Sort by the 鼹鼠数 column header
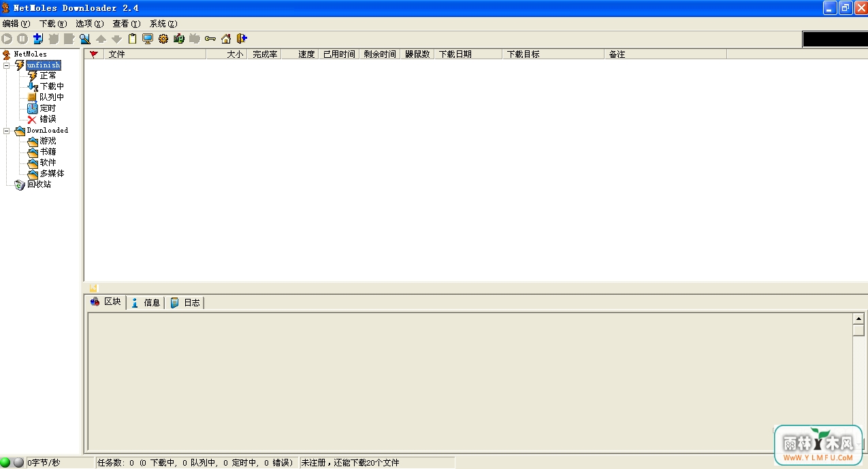868x469 pixels. pyautogui.click(x=417, y=54)
